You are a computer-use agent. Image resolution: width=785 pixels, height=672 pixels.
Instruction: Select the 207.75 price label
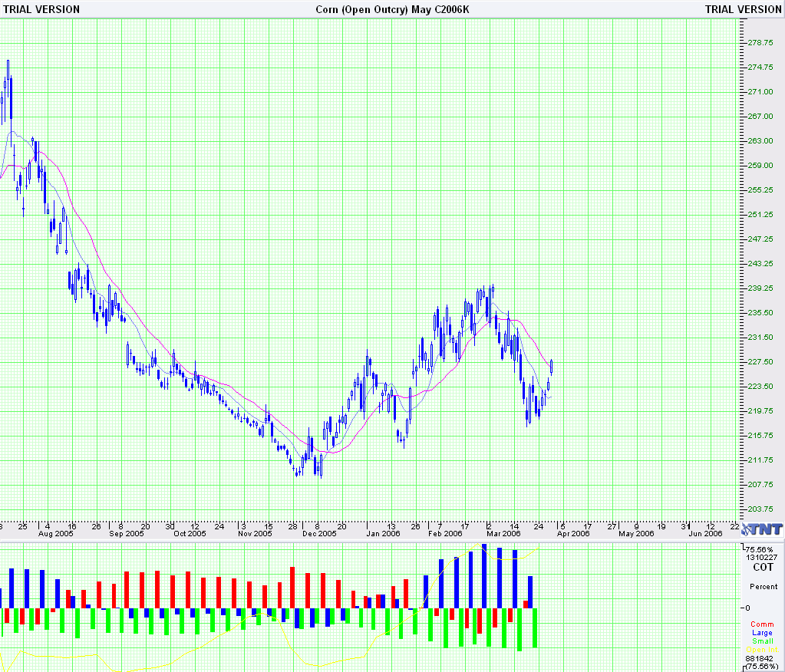coord(760,484)
